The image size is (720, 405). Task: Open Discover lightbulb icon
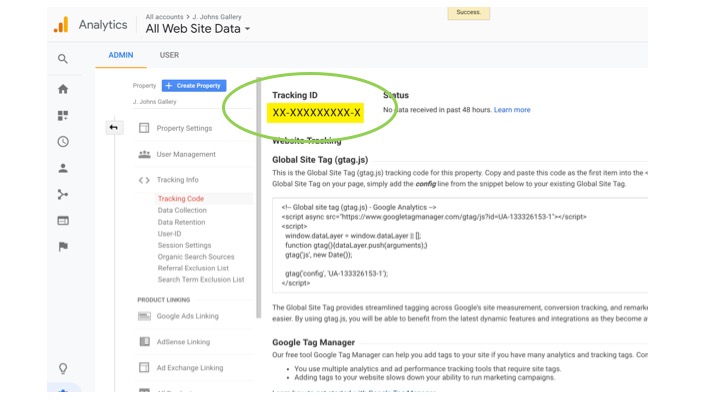coord(63,368)
